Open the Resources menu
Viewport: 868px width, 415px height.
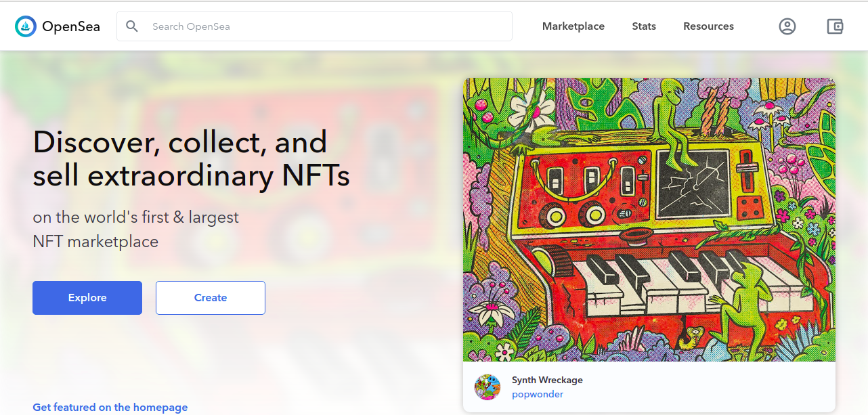pyautogui.click(x=708, y=26)
